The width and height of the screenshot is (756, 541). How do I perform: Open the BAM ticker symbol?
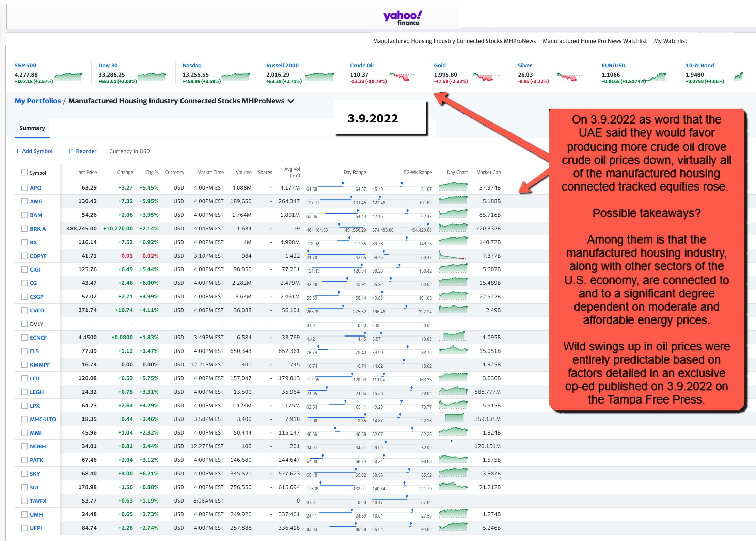coord(36,215)
